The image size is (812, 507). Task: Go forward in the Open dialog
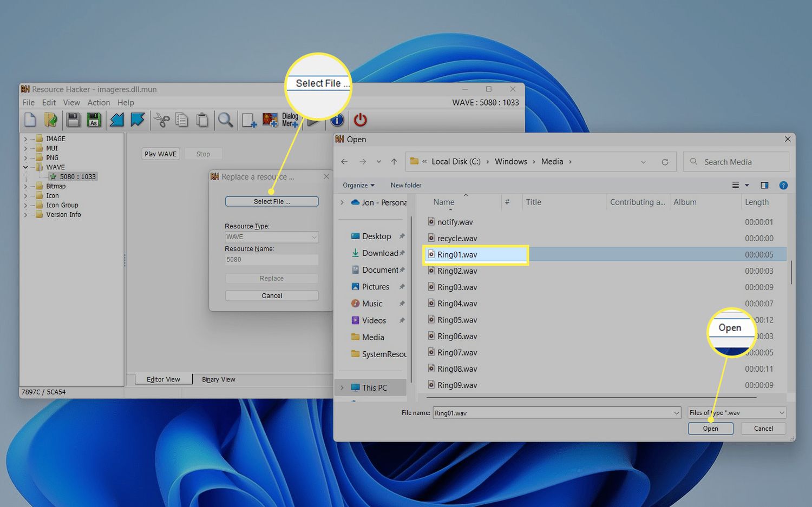363,162
